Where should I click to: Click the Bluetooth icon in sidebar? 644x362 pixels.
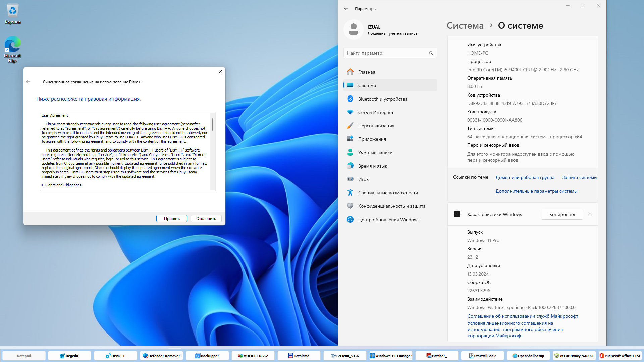coord(350,99)
